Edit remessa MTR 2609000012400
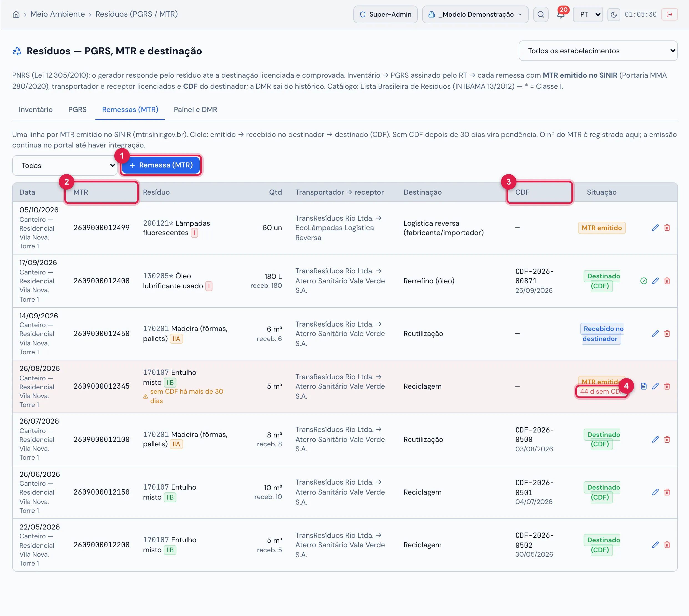689x616 pixels. (x=655, y=281)
